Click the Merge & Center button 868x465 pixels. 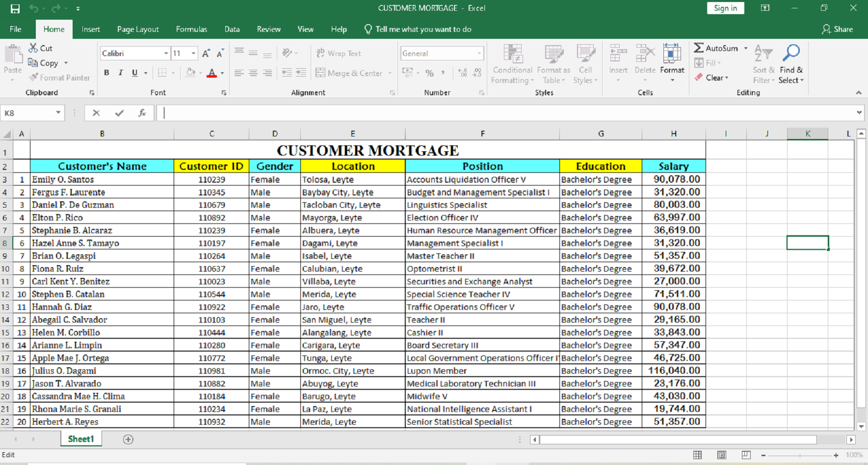tap(349, 73)
